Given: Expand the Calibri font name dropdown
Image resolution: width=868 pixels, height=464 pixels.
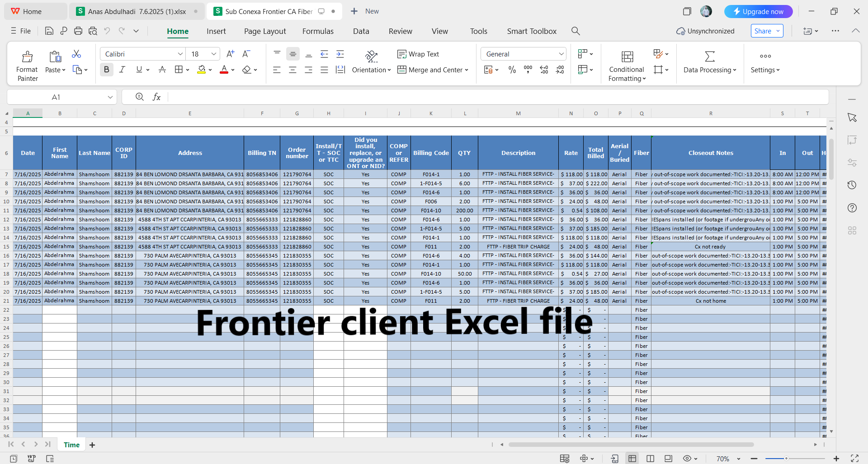Looking at the screenshot, I should 180,54.
